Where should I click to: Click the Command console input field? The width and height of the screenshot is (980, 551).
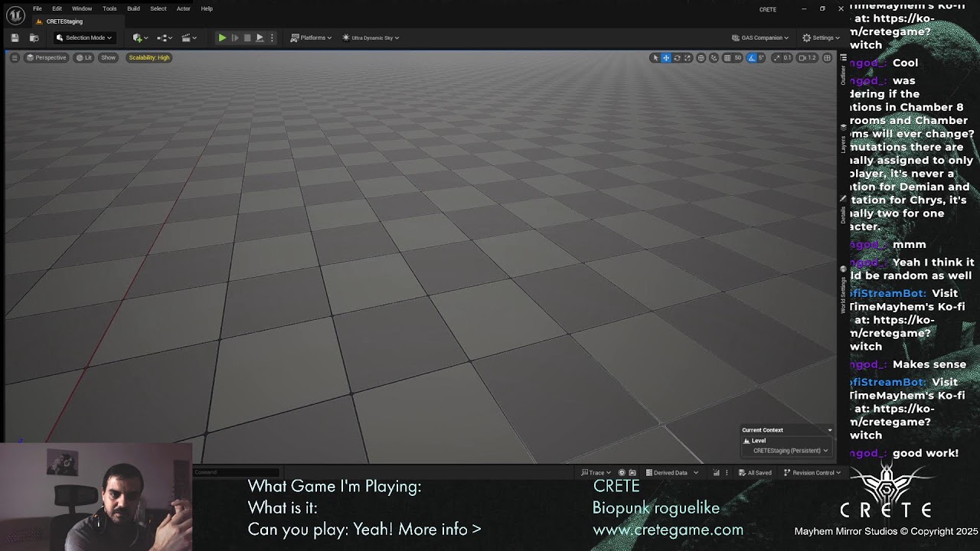234,472
